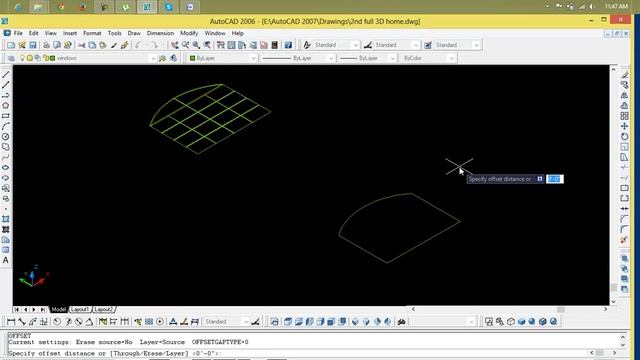640x360 pixels.
Task: Open the Layer Properties Manager icon
Action: pos(11,58)
